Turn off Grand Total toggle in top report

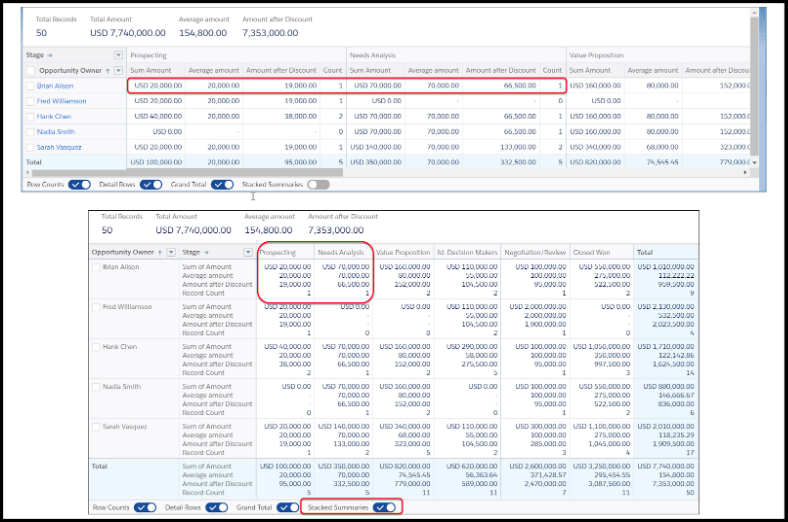pos(222,185)
